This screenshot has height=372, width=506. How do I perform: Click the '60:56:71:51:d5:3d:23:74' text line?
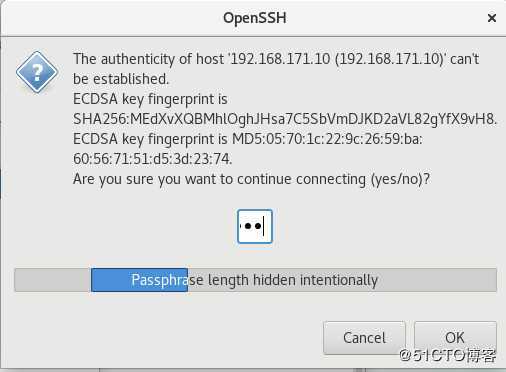pos(152,159)
